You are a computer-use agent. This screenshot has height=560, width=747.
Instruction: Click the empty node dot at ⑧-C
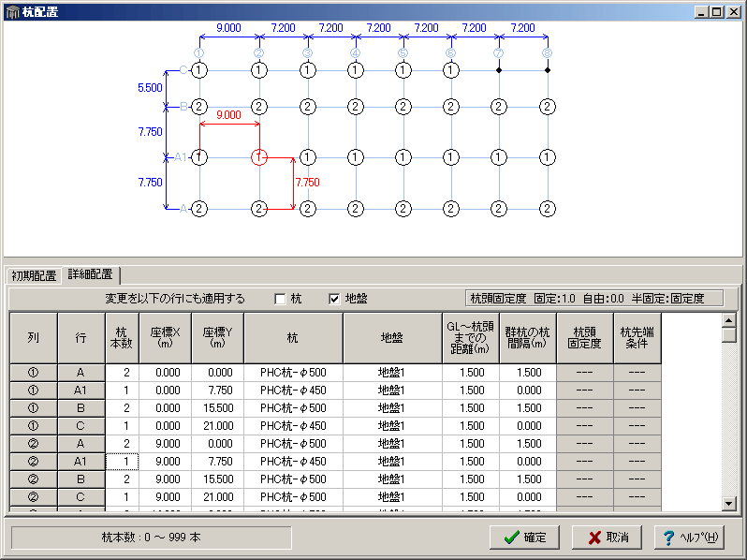click(548, 70)
